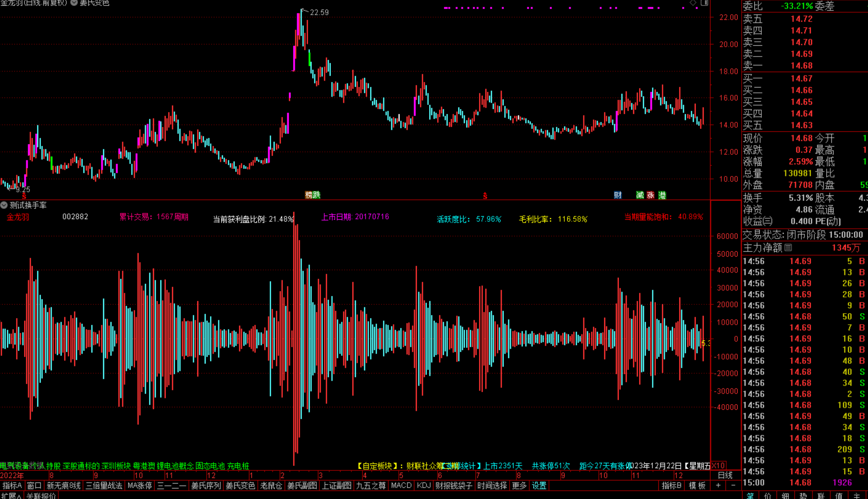Screen dimensions: 868x499
Task: Open the 指标B tab
Action: pos(671,486)
